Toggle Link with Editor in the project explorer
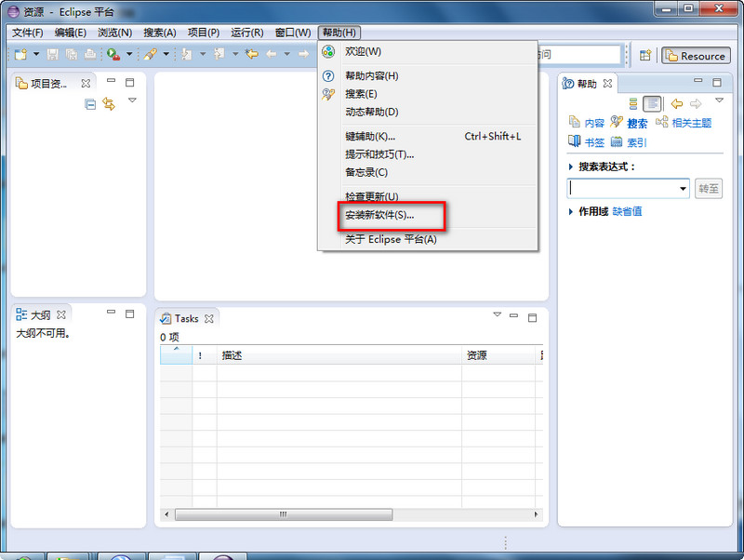 coord(109,104)
